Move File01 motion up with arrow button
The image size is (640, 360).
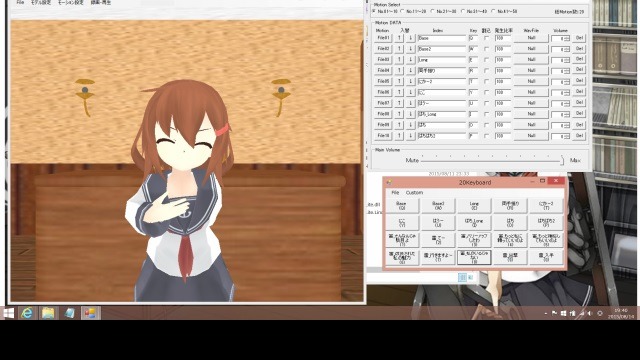point(399,38)
